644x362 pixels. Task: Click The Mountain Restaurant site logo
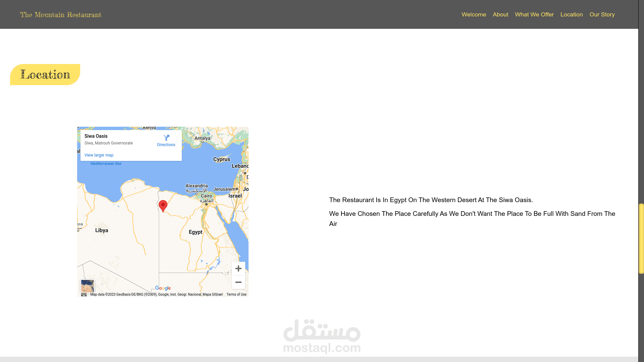pos(61,15)
